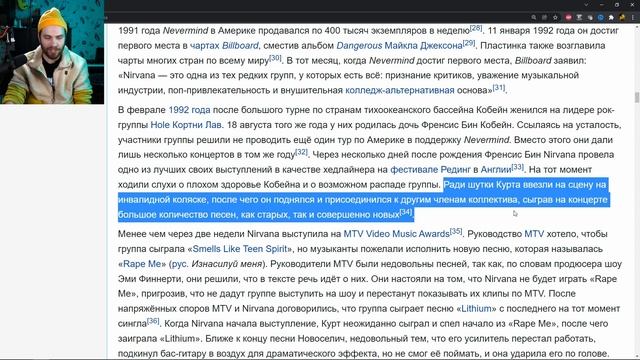The width and height of the screenshot is (640, 360).
Task: Open the «Rape Me» song link
Action: click(x=142, y=264)
